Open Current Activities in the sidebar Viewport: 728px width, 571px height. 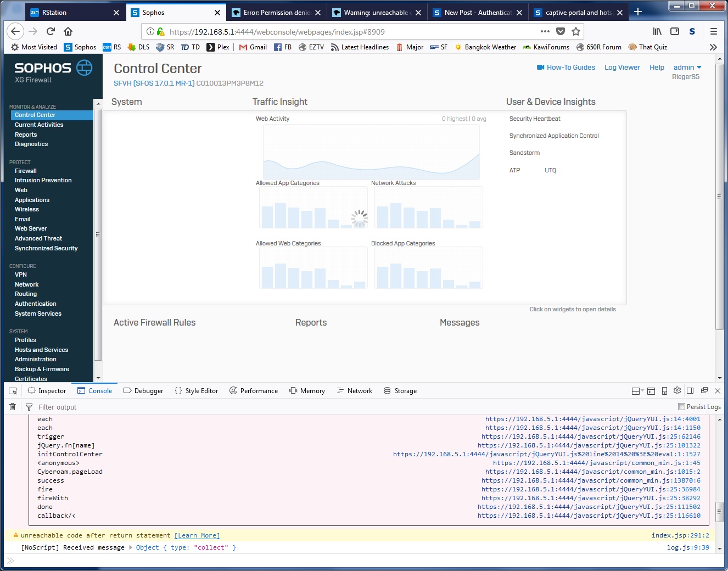(x=39, y=125)
